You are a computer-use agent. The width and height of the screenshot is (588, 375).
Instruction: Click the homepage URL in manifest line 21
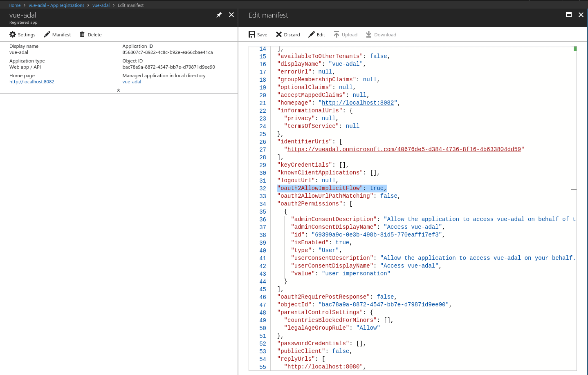pos(358,103)
